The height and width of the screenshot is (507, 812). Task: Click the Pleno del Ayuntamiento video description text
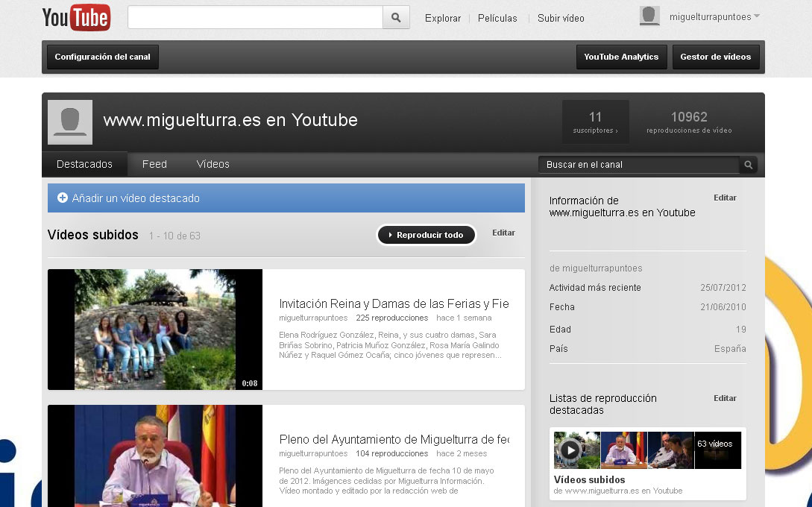pyautogui.click(x=387, y=481)
